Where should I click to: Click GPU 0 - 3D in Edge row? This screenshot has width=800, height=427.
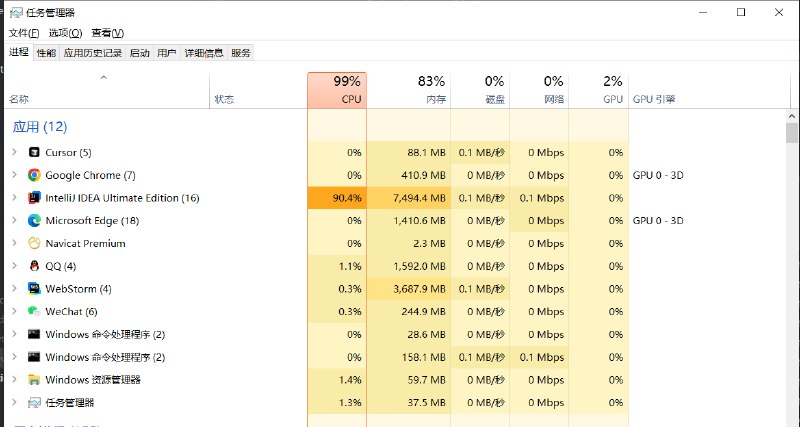(x=658, y=220)
